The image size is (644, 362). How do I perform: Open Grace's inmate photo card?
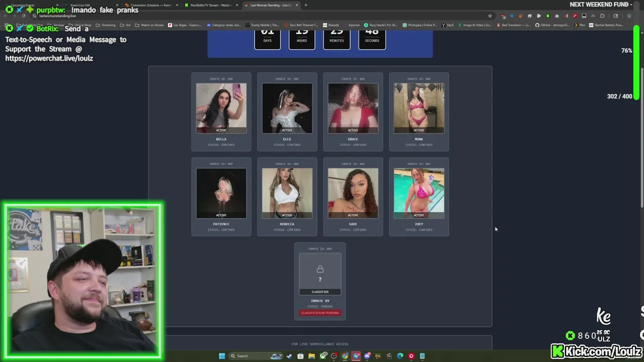[x=353, y=108]
